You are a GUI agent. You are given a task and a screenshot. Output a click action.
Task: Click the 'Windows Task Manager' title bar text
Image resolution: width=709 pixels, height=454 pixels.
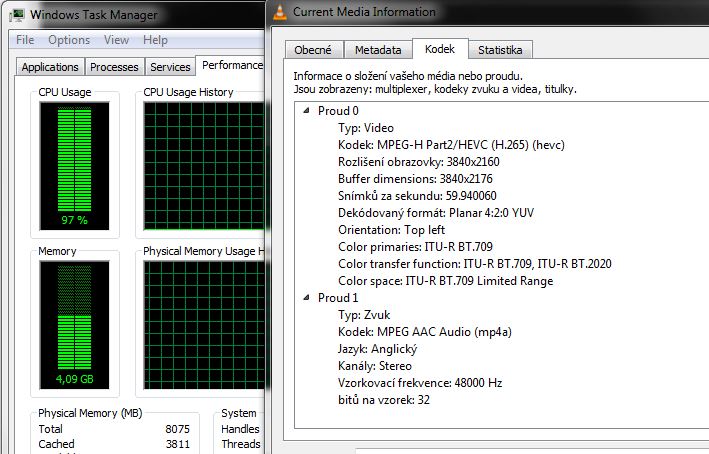tap(94, 15)
